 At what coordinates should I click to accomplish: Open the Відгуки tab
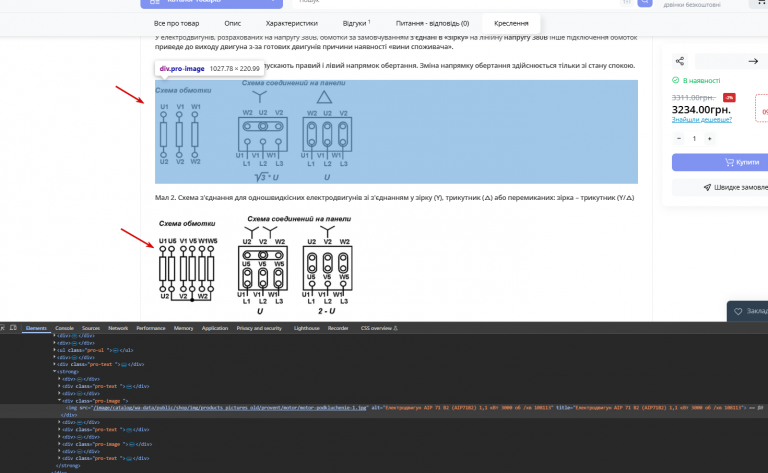[356, 23]
